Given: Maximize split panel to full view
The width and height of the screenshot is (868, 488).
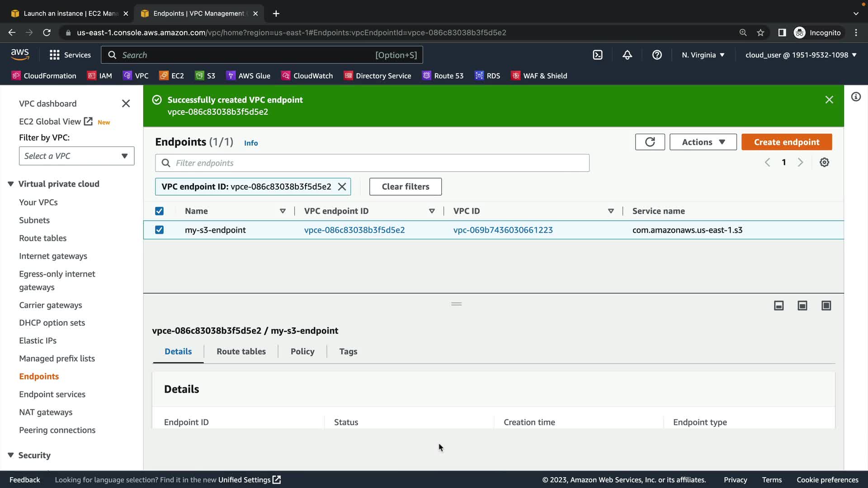Looking at the screenshot, I should (826, 306).
